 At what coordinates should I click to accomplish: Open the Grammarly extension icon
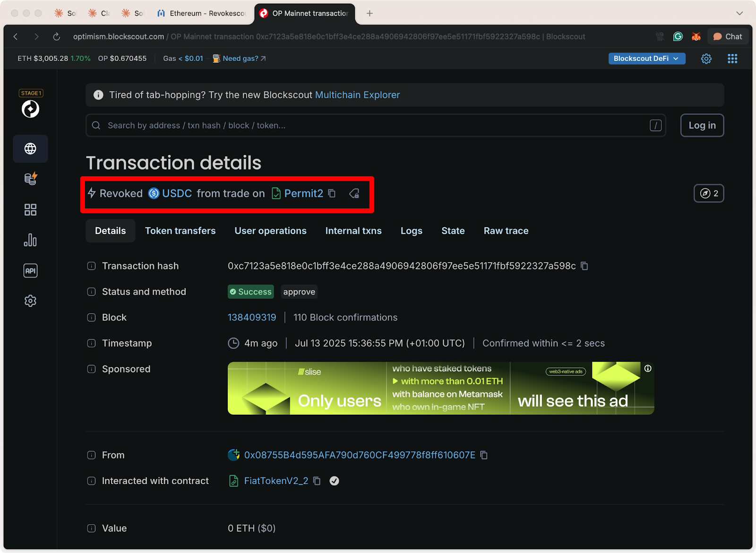coord(678,36)
